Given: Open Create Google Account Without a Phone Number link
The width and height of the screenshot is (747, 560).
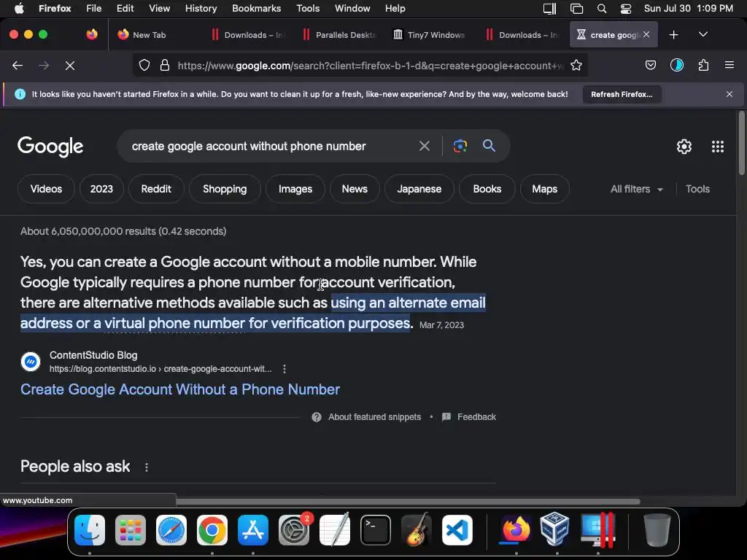Looking at the screenshot, I should click(180, 389).
